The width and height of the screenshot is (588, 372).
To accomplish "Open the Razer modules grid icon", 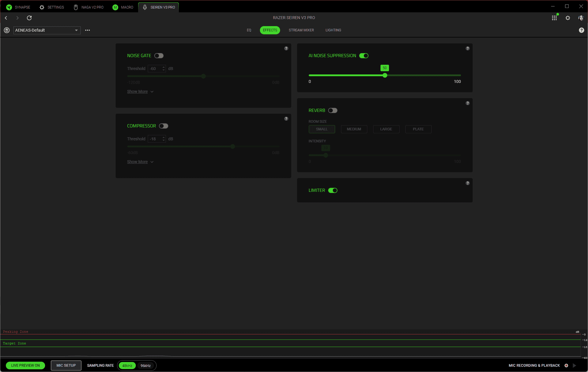I will pyautogui.click(x=554, y=18).
